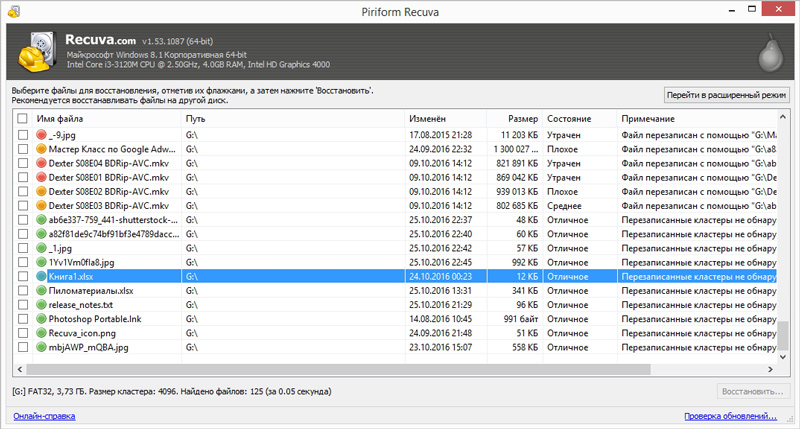
Task: Click the Recuva hard hat logo in header
Action: tap(37, 52)
